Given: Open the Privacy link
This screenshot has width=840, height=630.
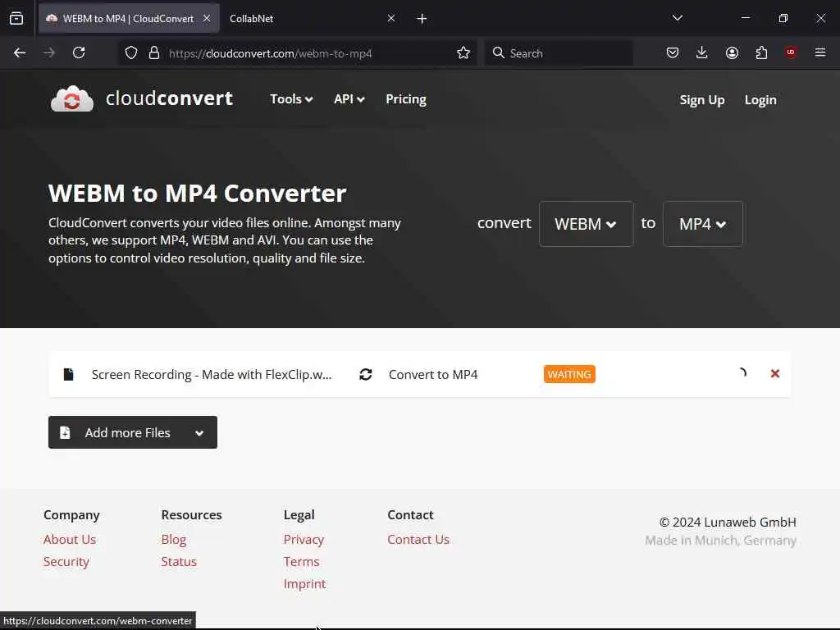Looking at the screenshot, I should [x=304, y=540].
